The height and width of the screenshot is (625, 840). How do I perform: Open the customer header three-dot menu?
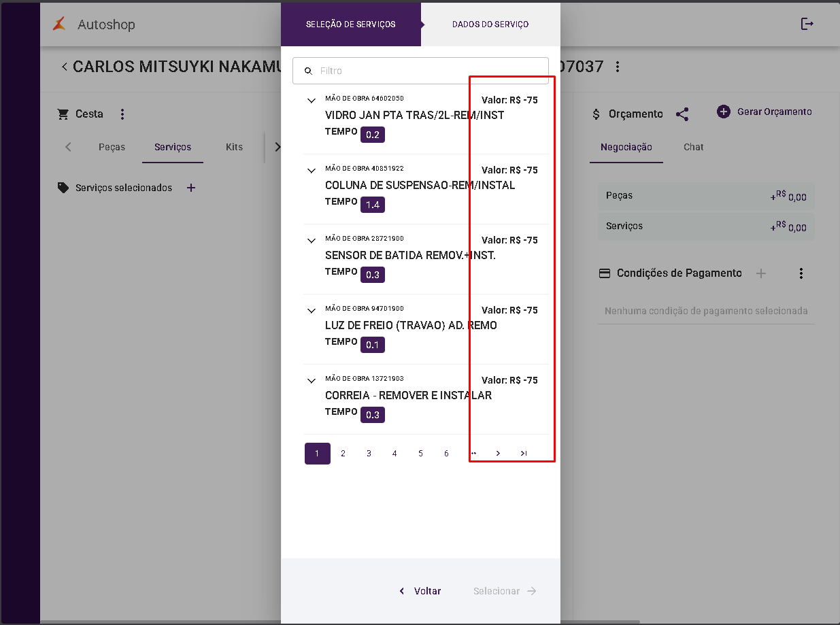coord(618,67)
